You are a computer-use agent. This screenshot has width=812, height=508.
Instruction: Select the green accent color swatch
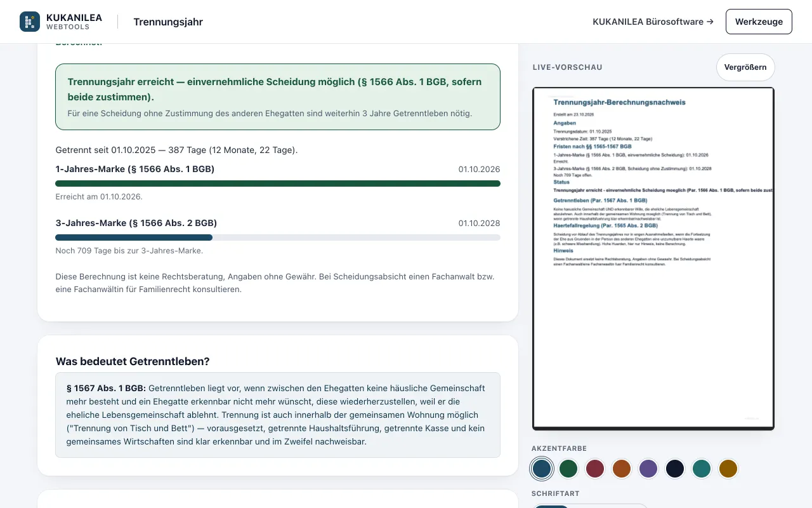point(568,469)
